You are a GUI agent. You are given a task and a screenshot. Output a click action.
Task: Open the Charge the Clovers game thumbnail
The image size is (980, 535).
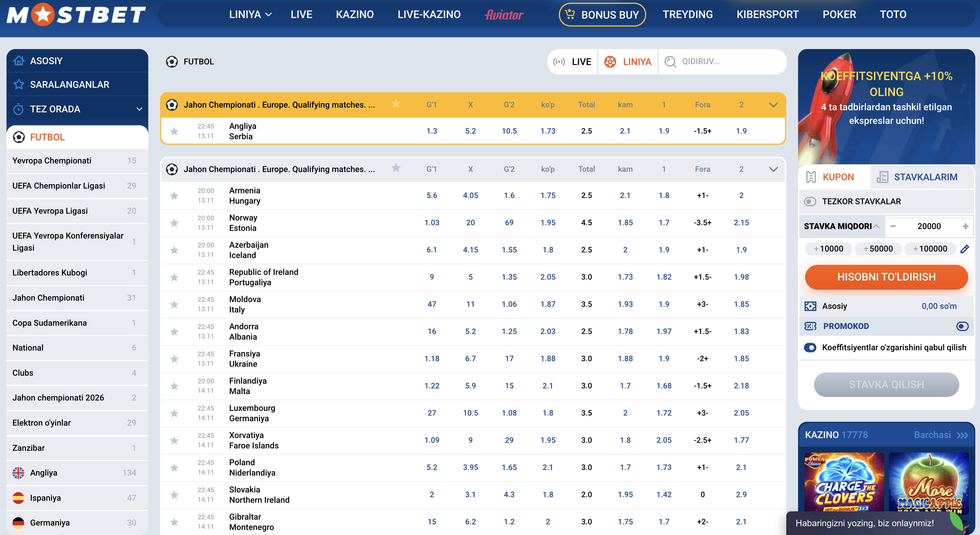tap(844, 482)
